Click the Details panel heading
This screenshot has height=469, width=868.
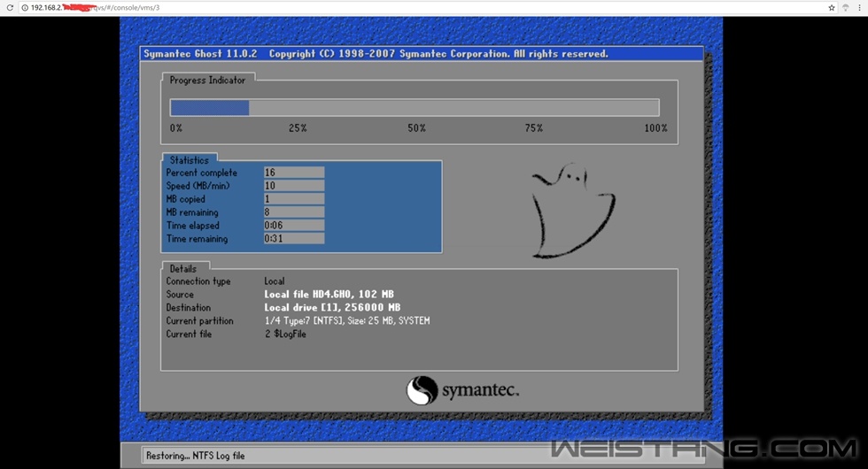tap(183, 269)
